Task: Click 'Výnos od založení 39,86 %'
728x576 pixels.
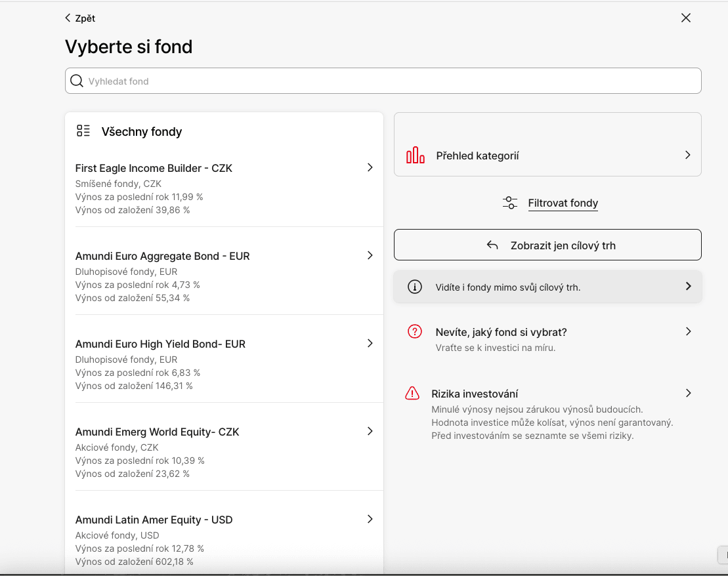Action: pyautogui.click(x=133, y=210)
